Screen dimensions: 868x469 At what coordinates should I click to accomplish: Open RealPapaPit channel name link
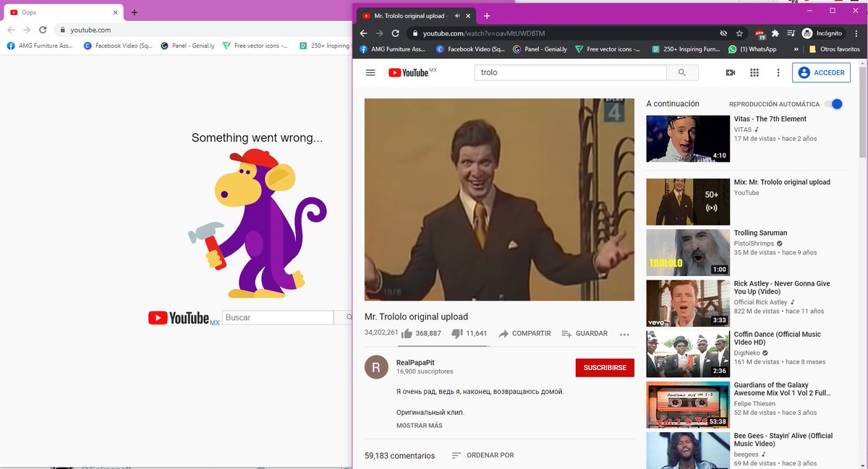click(415, 362)
